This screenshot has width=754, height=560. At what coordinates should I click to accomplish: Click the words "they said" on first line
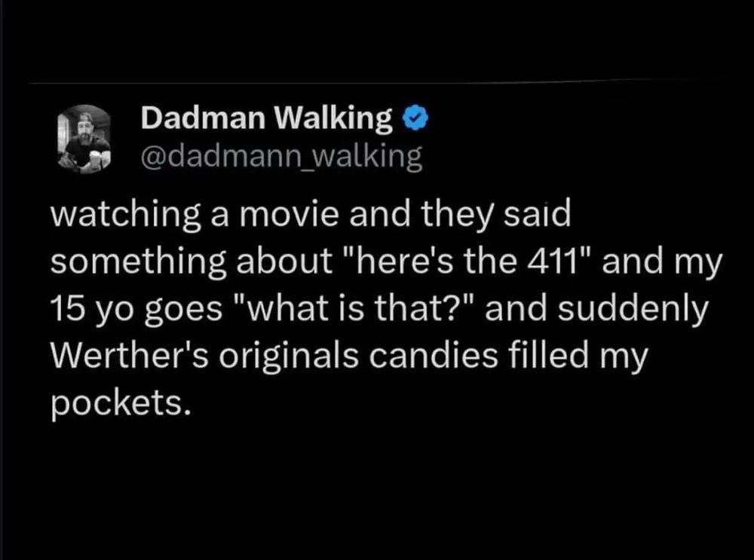[x=496, y=214]
